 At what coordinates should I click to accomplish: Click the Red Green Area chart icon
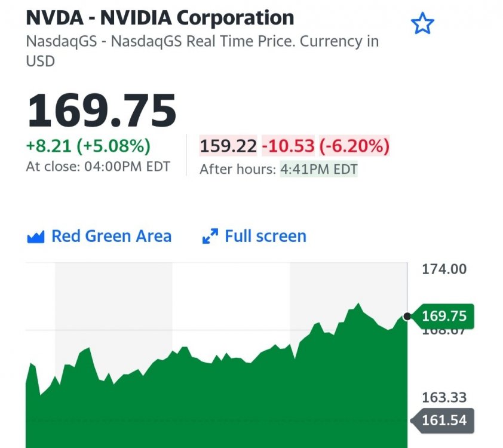[x=36, y=237]
